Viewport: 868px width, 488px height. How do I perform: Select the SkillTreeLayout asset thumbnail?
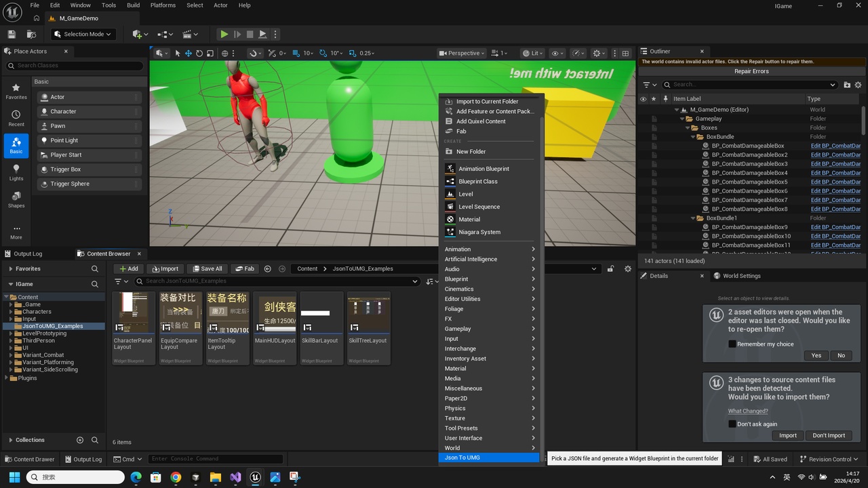368,328
